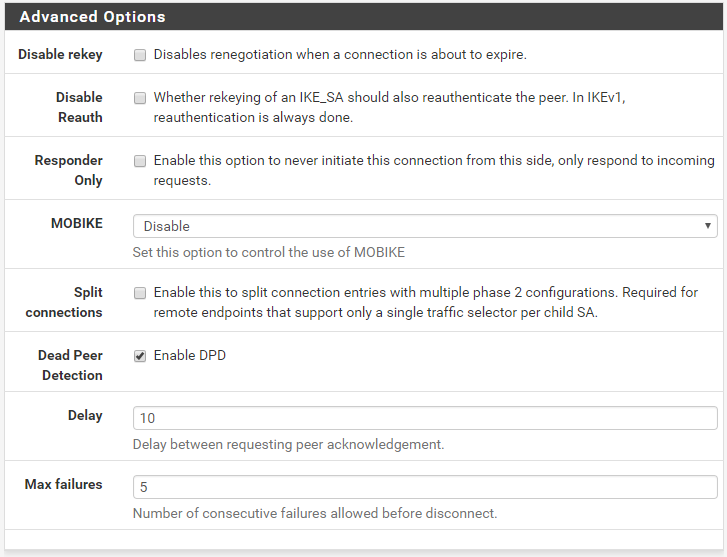Screen dimensions: 727x557
Task: Click into the Delay input field
Action: [x=425, y=418]
